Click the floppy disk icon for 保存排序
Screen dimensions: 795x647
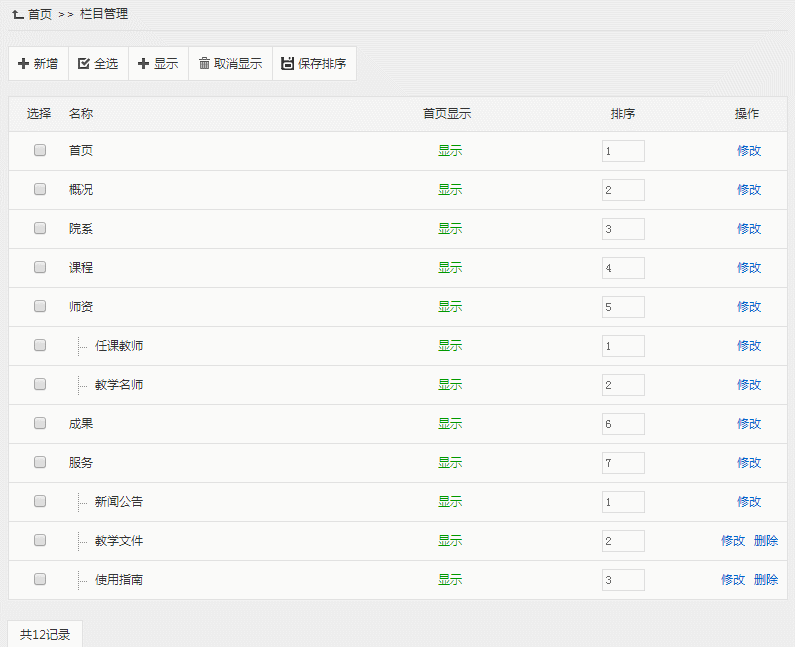[288, 64]
